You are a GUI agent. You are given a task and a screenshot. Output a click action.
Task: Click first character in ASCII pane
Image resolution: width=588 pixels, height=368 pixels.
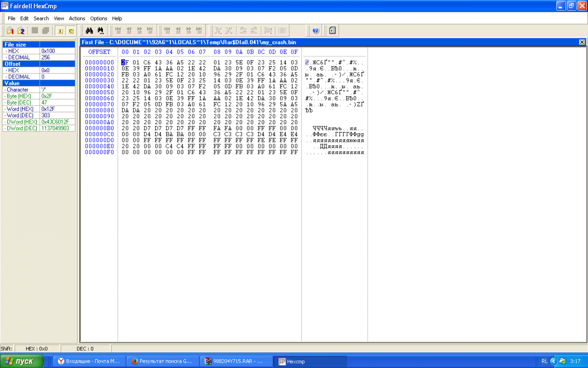tap(307, 62)
